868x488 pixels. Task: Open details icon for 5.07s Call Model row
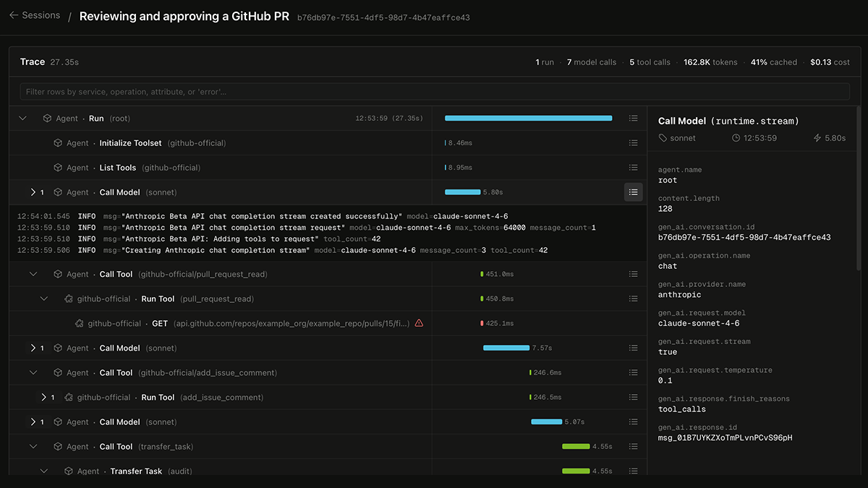point(633,421)
